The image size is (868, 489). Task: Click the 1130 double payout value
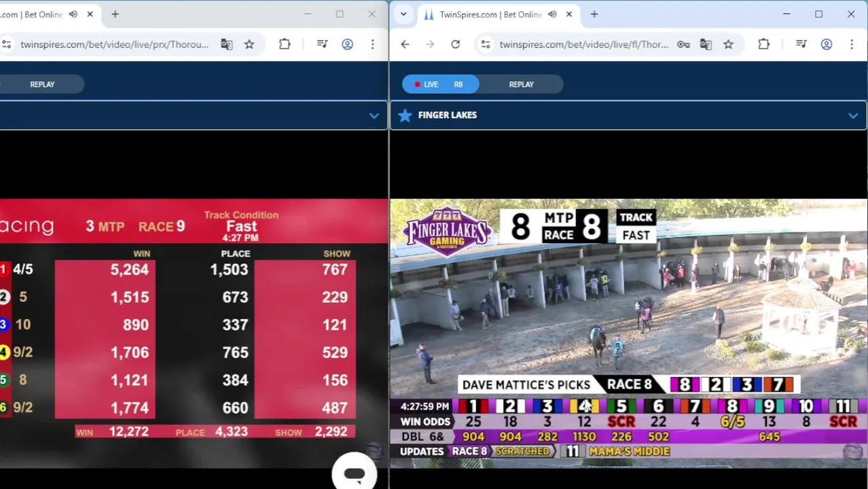[x=584, y=437]
